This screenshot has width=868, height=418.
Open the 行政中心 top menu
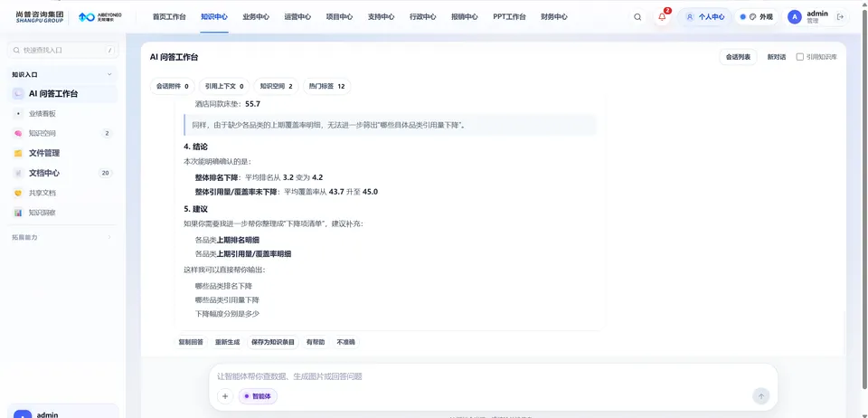(x=423, y=17)
